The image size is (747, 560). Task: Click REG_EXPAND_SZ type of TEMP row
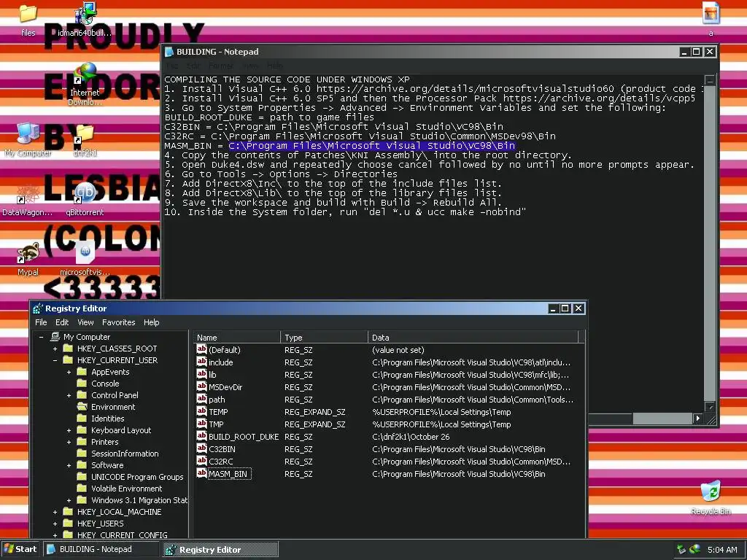pos(315,412)
